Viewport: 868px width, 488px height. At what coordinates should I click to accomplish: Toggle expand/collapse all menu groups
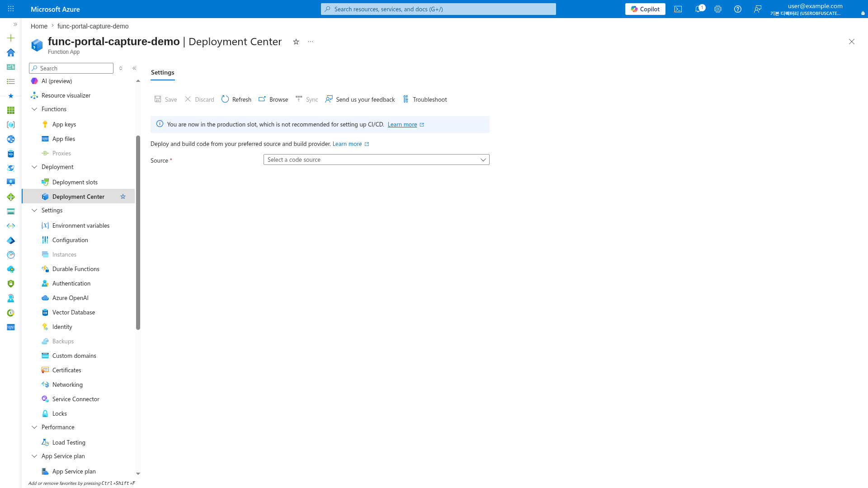pyautogui.click(x=121, y=68)
